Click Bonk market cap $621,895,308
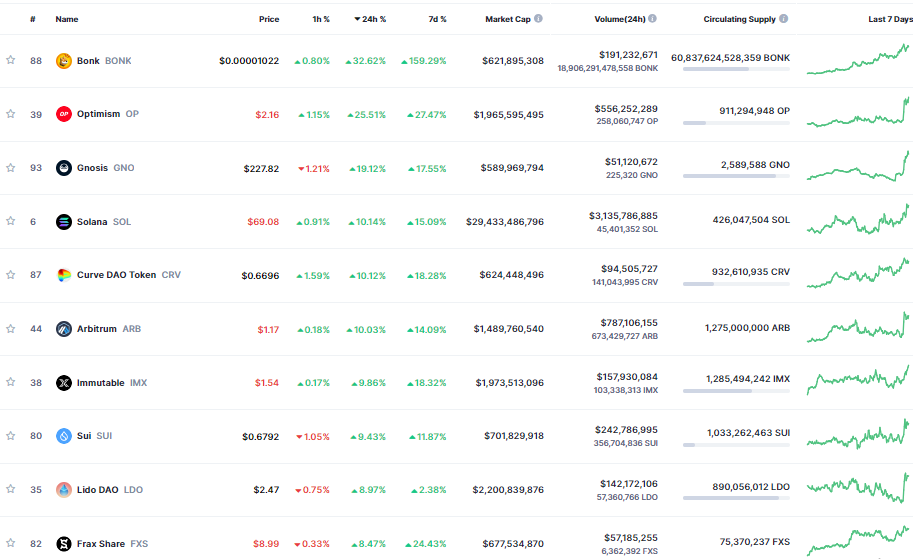 [513, 61]
